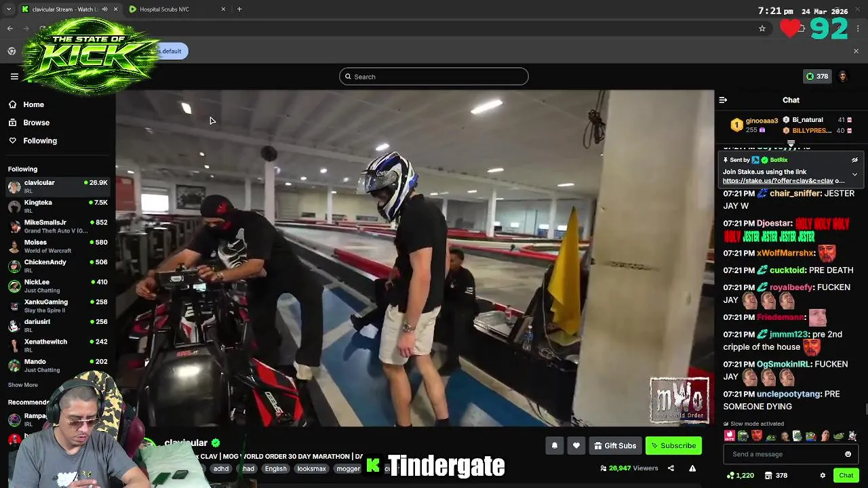Share the stream via share icon
This screenshot has width=868, height=488.
pos(671,468)
